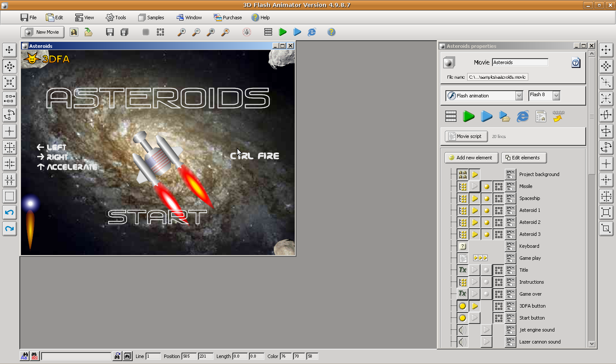The height and width of the screenshot is (364, 616).
Task: Click the save all stacked floppy disks icon
Action: click(124, 32)
